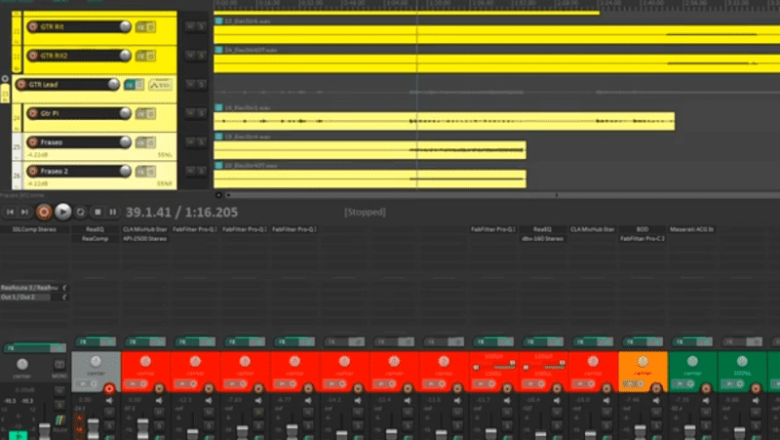Open the ReaComp FX slot in mixer
The image size is (780, 440).
click(x=95, y=239)
